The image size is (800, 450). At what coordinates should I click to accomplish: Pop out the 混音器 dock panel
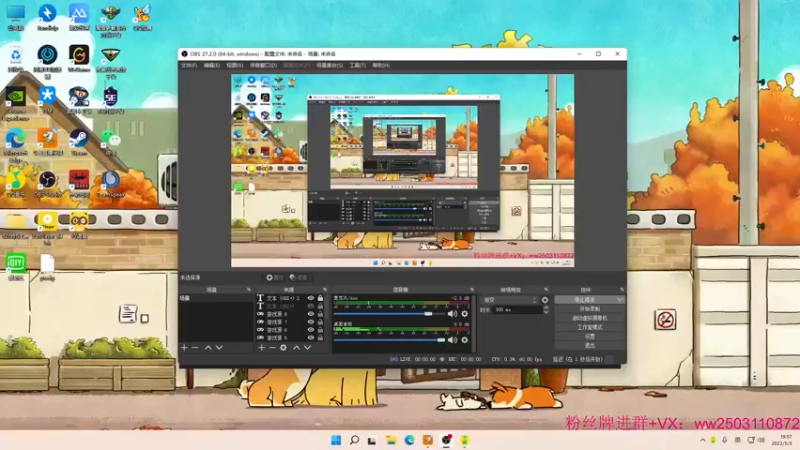point(471,290)
